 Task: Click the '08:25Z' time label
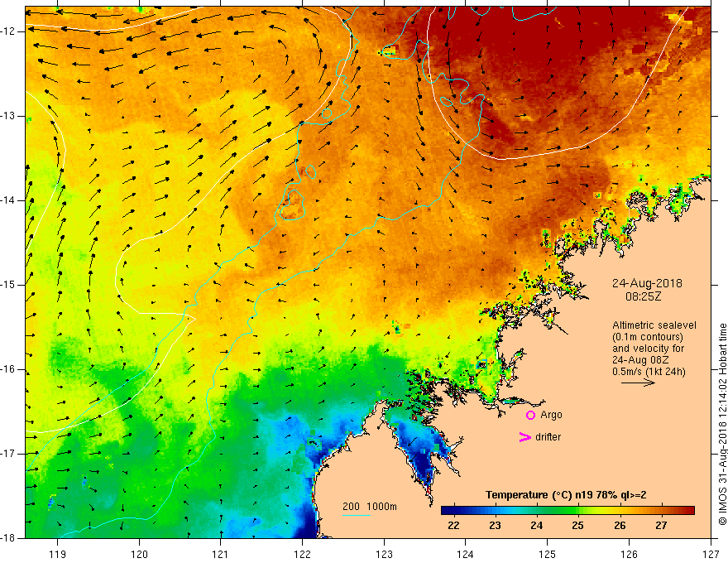pyautogui.click(x=643, y=296)
